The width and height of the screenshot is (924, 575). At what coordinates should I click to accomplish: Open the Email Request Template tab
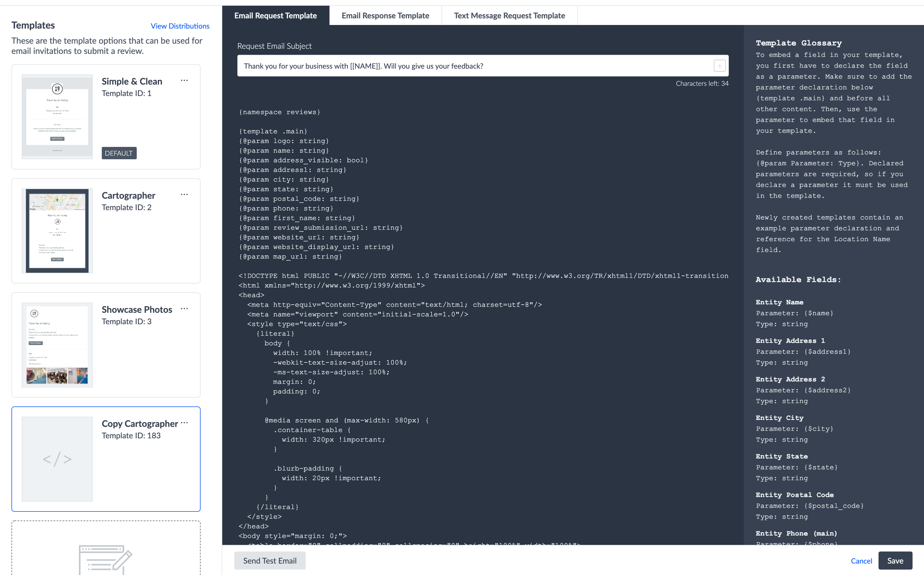pyautogui.click(x=275, y=16)
